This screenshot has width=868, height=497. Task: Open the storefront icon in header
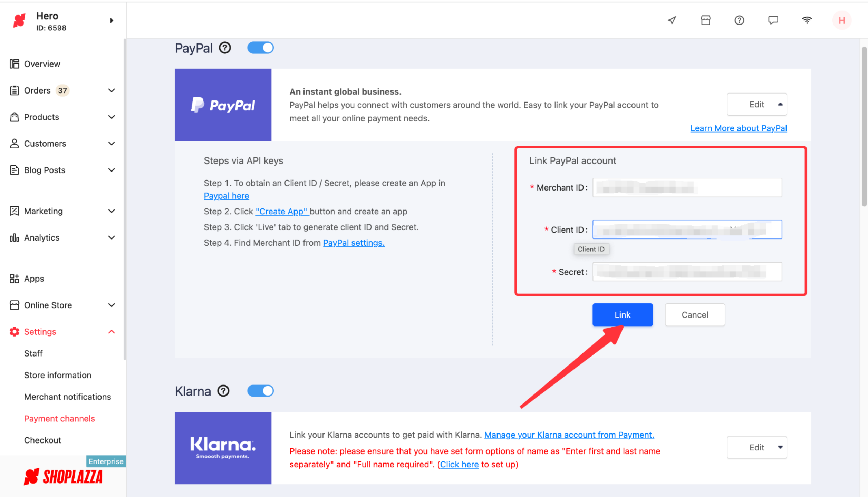pos(706,20)
